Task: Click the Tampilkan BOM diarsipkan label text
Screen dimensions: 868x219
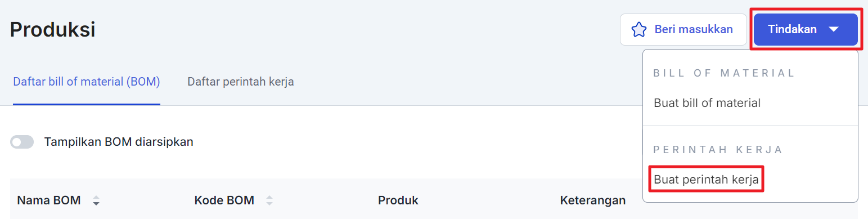Action: click(x=119, y=142)
